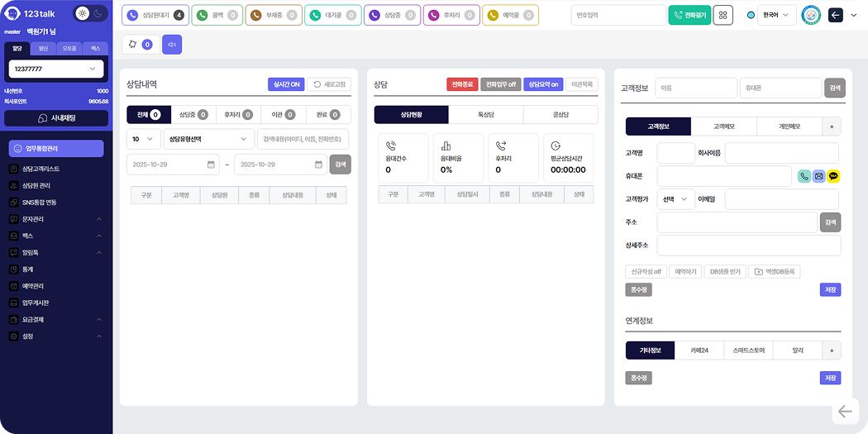Click the green phone call icon beside 휴대폰
The width and height of the screenshot is (868, 434).
pos(804,176)
